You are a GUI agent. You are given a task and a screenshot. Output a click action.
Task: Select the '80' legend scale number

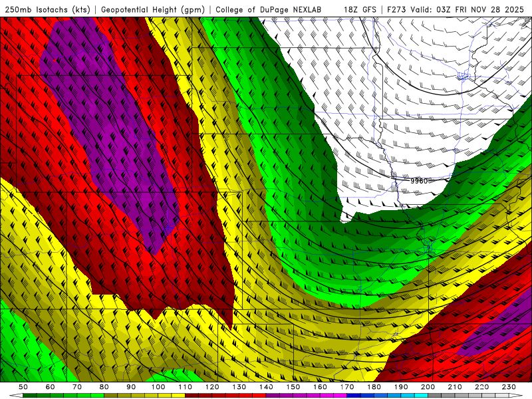[104, 387]
